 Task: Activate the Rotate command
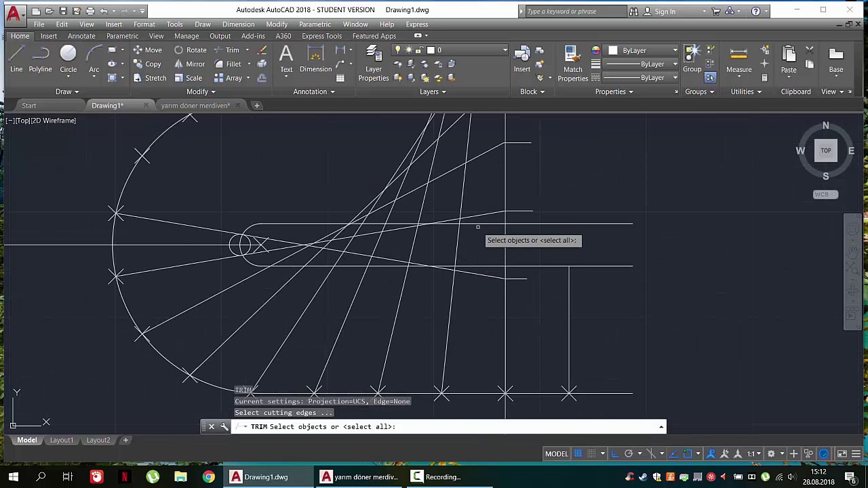coord(191,50)
